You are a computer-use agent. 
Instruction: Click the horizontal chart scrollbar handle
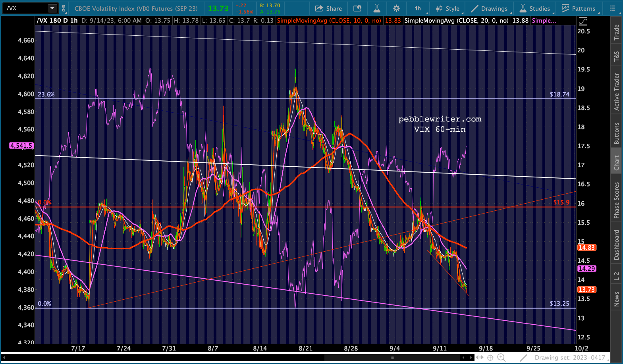392,358
